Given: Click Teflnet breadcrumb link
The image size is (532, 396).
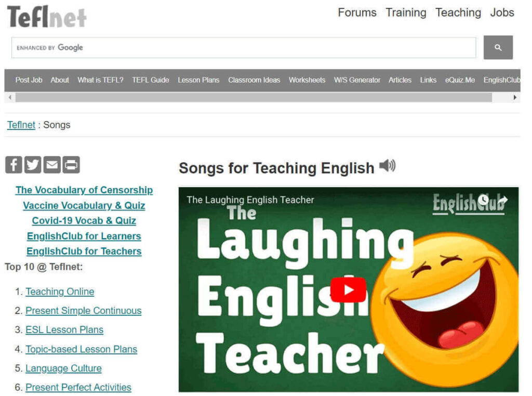Looking at the screenshot, I should [21, 125].
